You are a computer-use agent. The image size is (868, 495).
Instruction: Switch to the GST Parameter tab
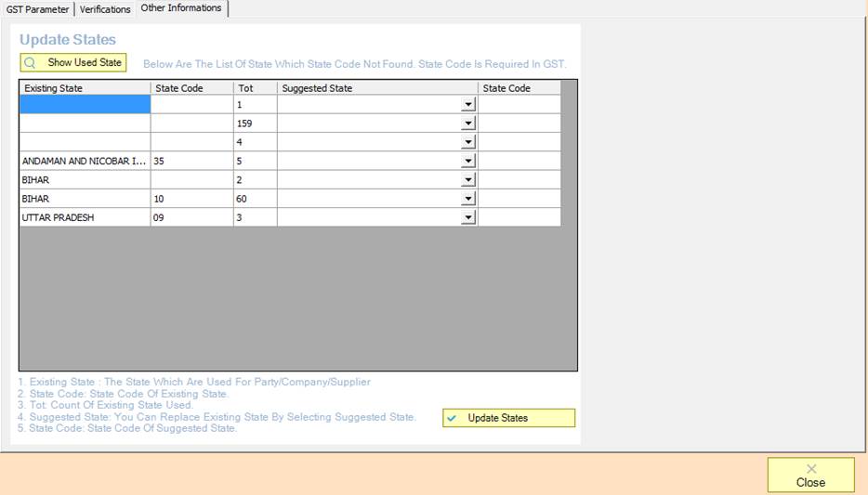tap(37, 9)
